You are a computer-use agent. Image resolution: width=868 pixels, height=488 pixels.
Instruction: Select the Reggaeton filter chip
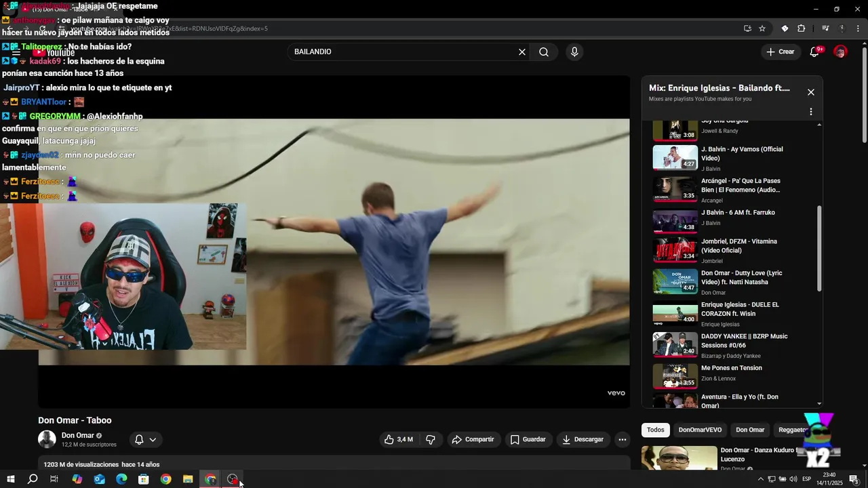click(x=793, y=430)
